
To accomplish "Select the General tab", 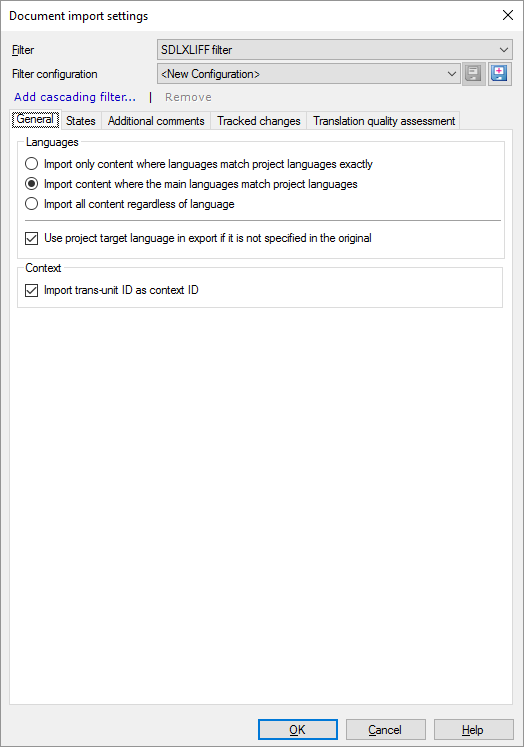I will [35, 120].
